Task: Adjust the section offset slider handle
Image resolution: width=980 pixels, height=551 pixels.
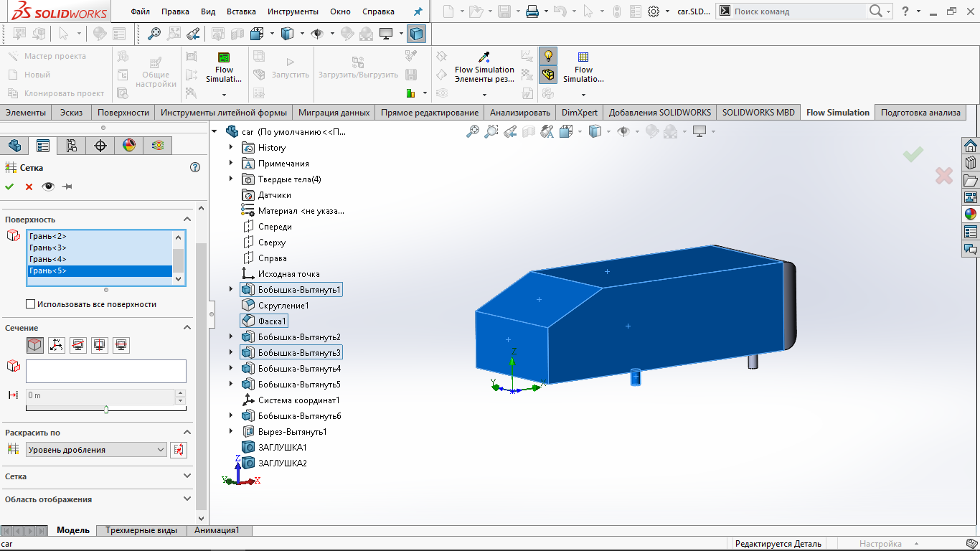Action: point(106,409)
